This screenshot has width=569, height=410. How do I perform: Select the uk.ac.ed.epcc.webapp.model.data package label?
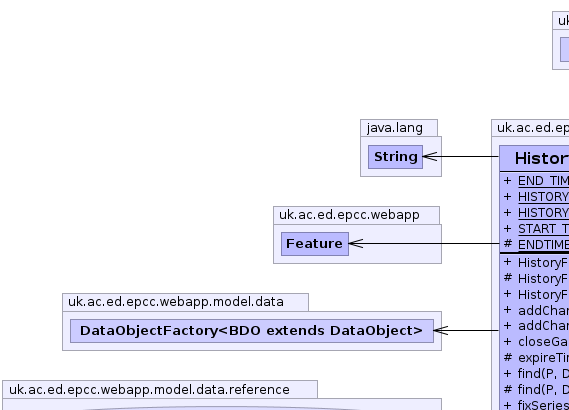pyautogui.click(x=176, y=302)
